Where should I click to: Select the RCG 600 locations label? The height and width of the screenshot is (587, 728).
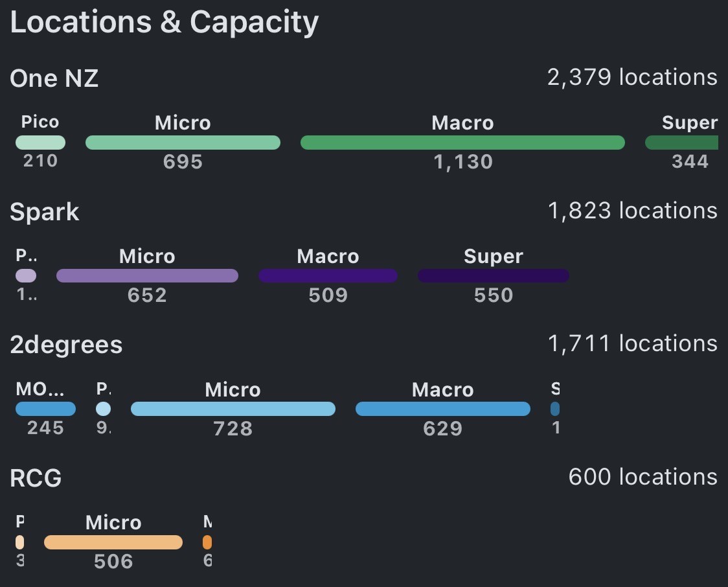click(x=643, y=477)
